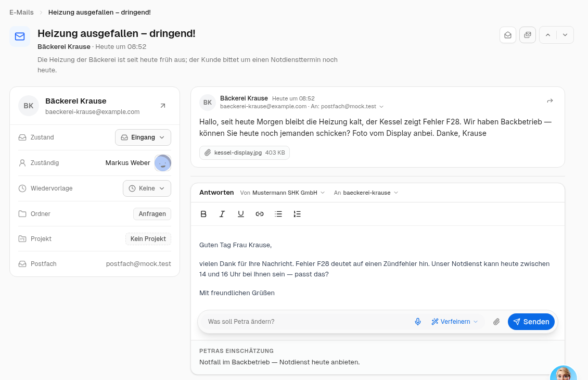The width and height of the screenshot is (588, 380).
Task: Open the kessel-display.jpg attachment
Action: coord(245,153)
